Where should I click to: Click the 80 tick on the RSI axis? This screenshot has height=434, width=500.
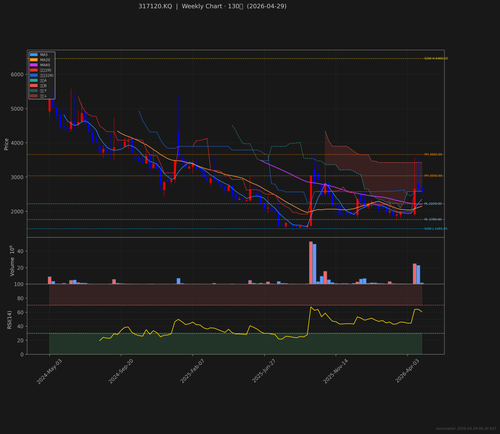click(20, 298)
